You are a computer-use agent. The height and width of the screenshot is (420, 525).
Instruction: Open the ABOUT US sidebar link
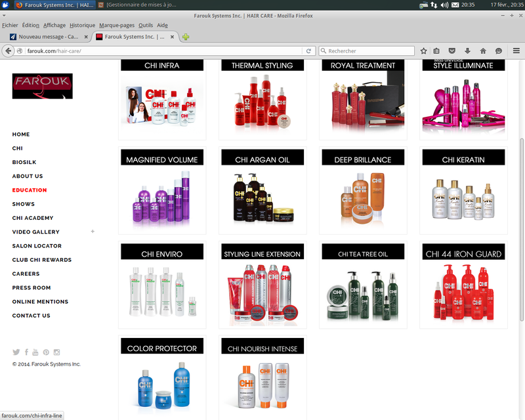click(28, 176)
